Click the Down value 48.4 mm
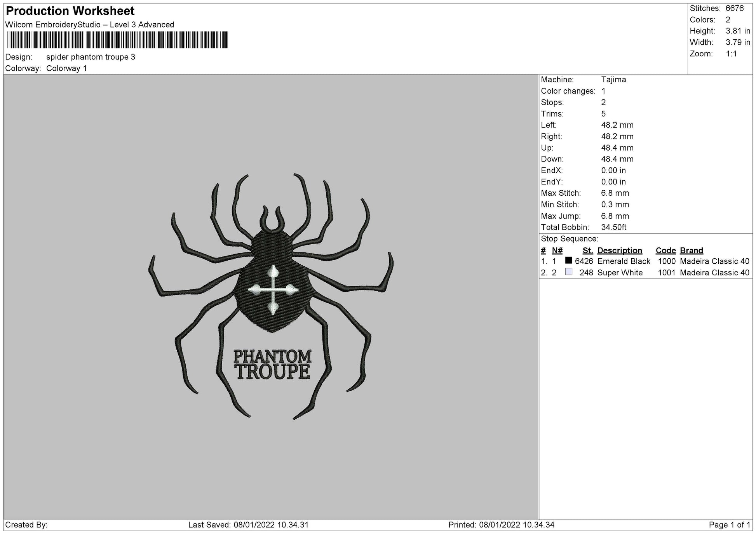This screenshot has height=534, width=756. [x=617, y=159]
